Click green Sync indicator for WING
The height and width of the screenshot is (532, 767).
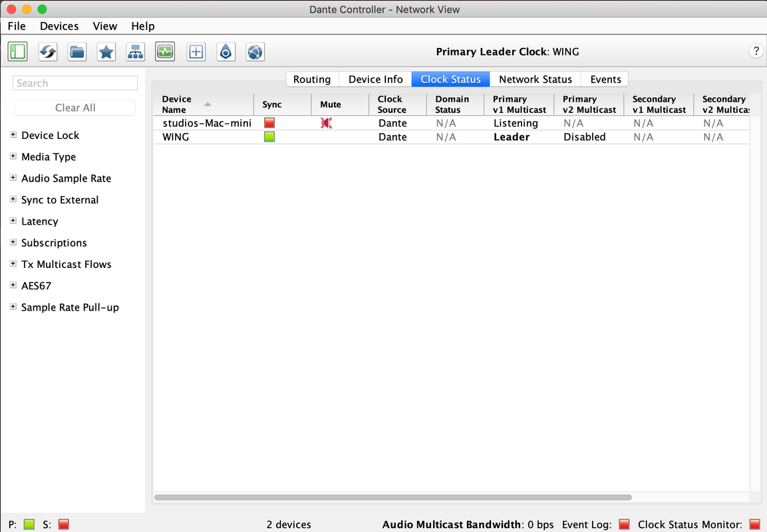[269, 137]
